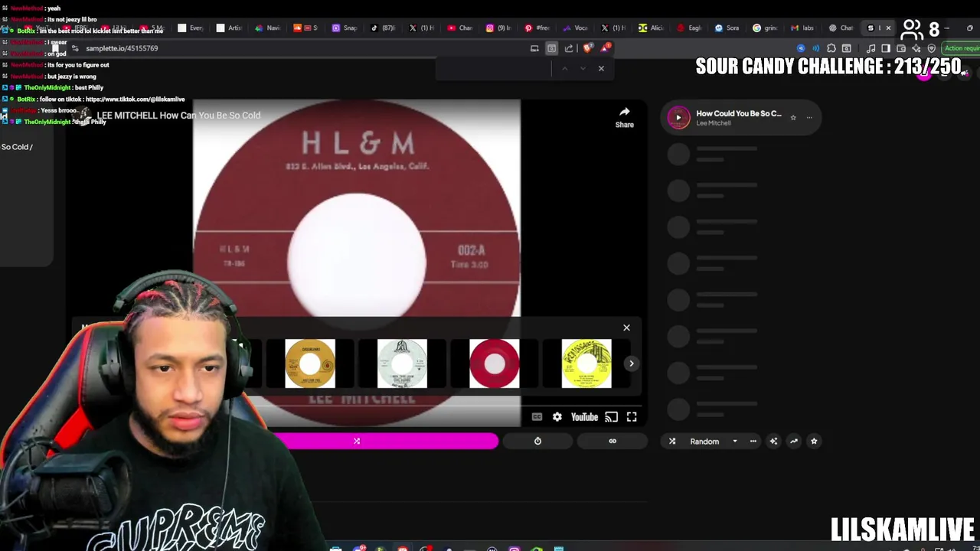980x551 pixels.
Task: Click the shuffle icon beside Random
Action: click(x=672, y=441)
